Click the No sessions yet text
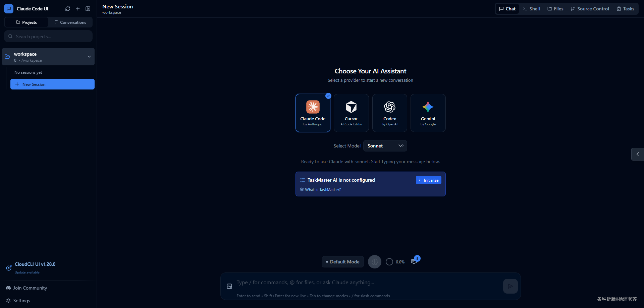The width and height of the screenshot is (644, 308). click(28, 72)
